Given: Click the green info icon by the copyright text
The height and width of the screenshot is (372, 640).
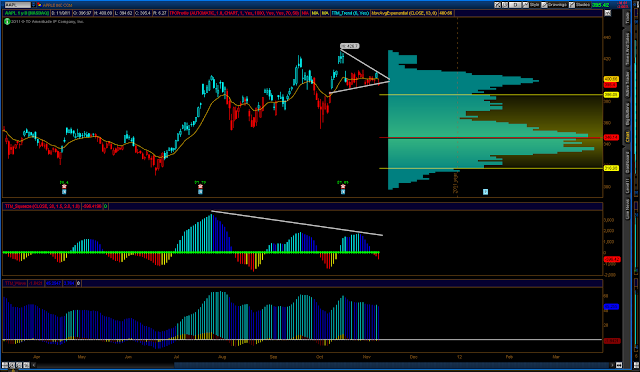Looking at the screenshot, I should click(7, 21).
